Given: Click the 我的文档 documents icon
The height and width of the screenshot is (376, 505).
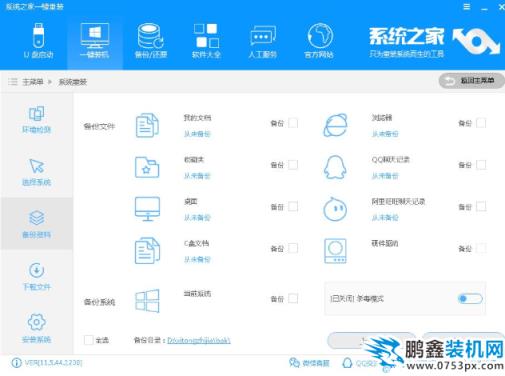Looking at the screenshot, I should (x=147, y=125).
